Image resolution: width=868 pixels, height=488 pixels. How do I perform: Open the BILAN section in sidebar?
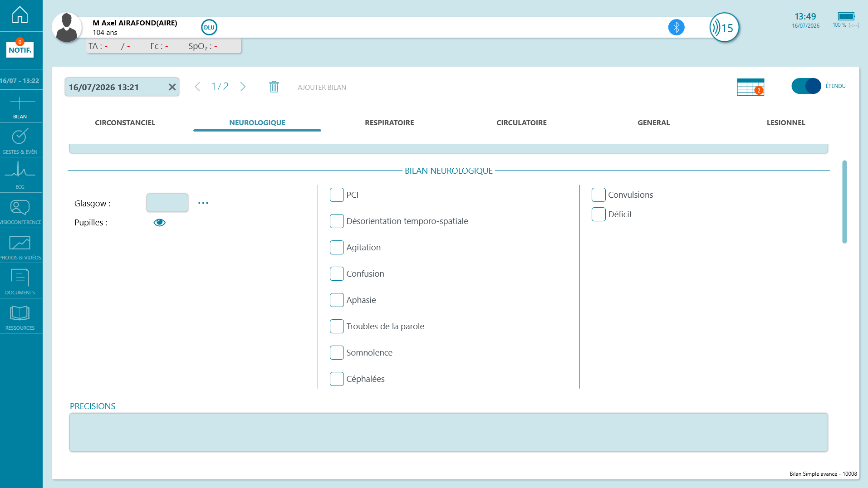20,107
